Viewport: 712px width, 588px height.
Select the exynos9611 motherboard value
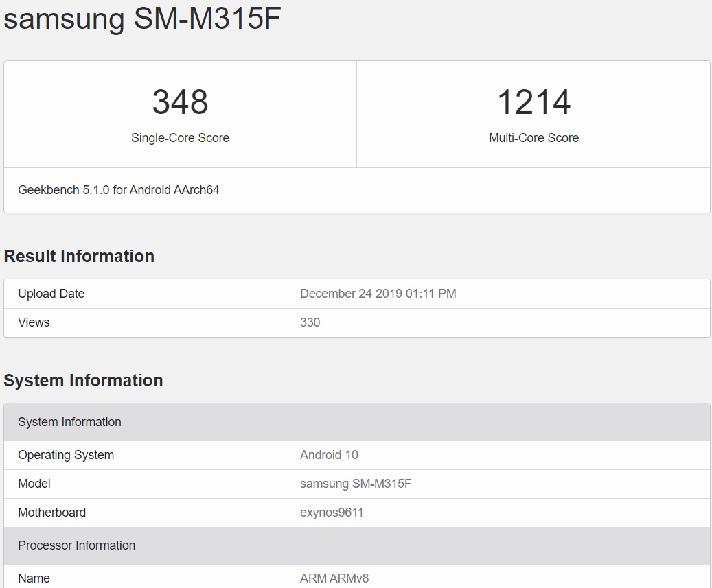[332, 513]
